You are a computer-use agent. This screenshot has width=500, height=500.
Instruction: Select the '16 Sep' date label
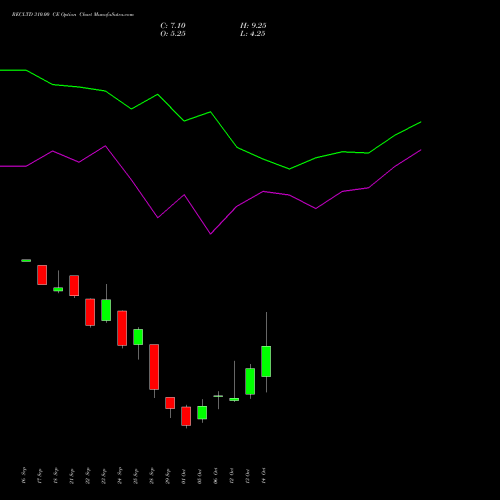click(24, 475)
